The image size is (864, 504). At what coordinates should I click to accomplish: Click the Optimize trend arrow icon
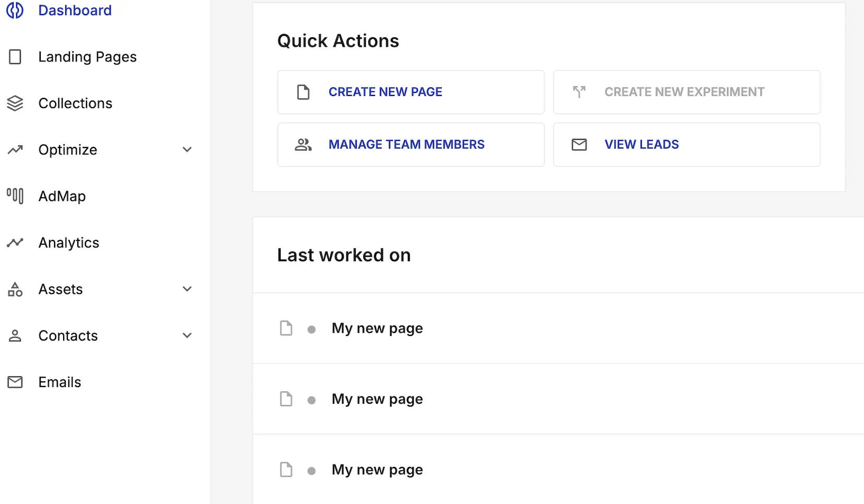pos(15,150)
